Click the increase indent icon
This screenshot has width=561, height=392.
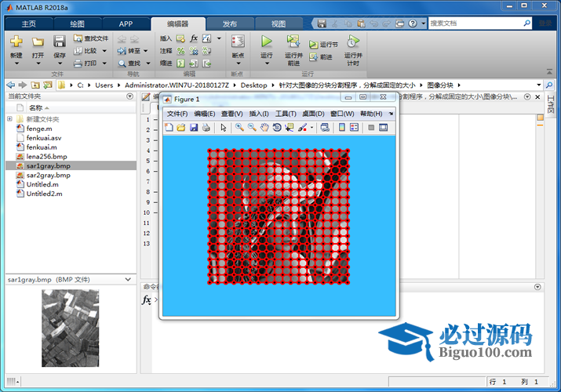(194, 64)
